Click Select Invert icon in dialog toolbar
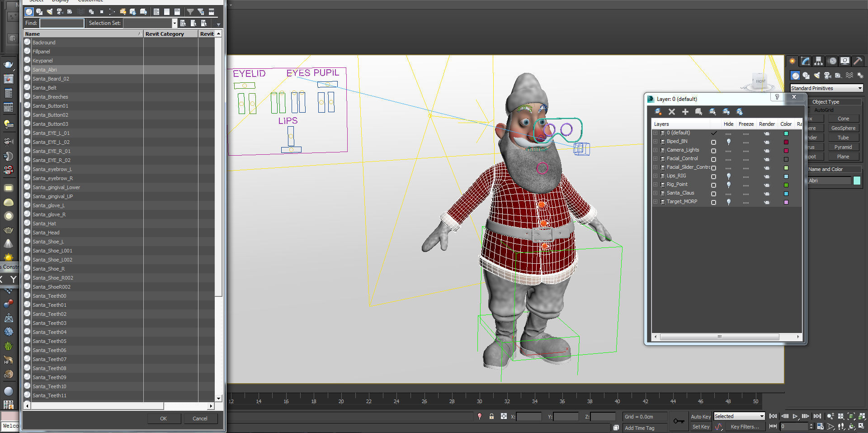 coord(177,12)
